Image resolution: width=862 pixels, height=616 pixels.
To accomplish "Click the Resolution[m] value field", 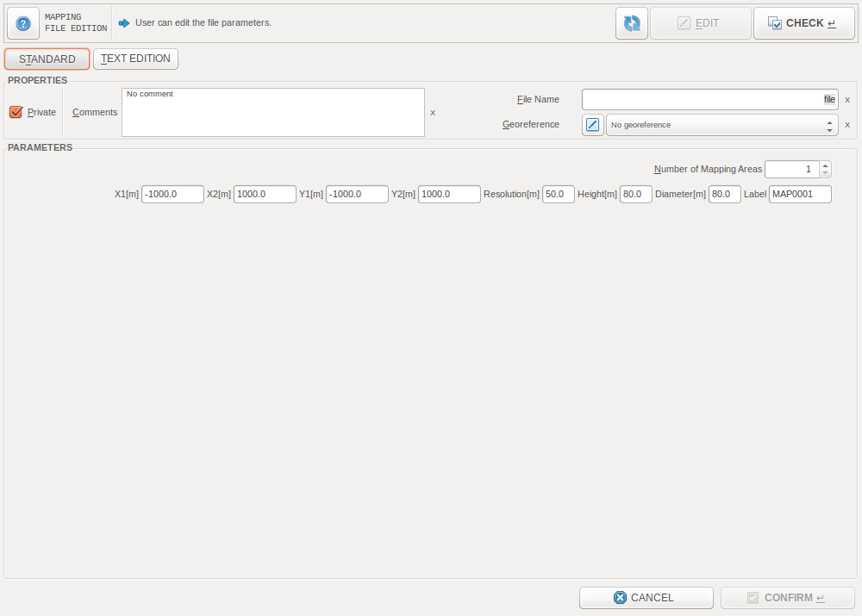I will pyautogui.click(x=559, y=194).
